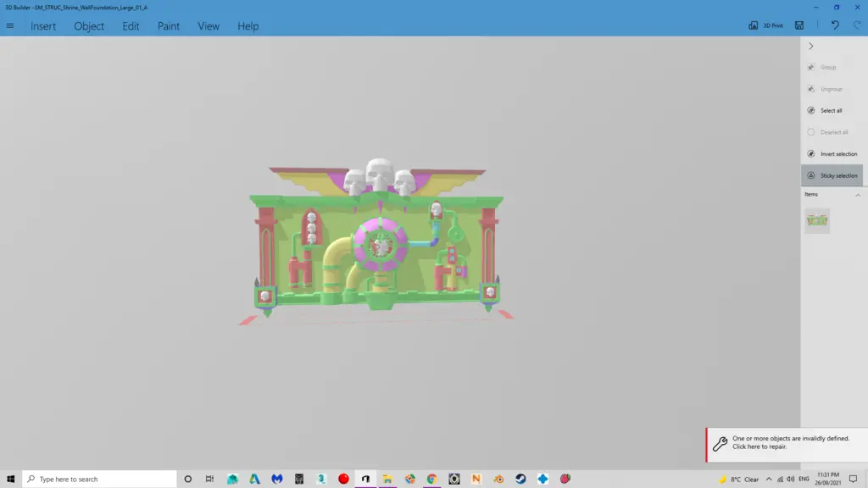
Task: Toggle Sticky selection mode
Action: (832, 175)
